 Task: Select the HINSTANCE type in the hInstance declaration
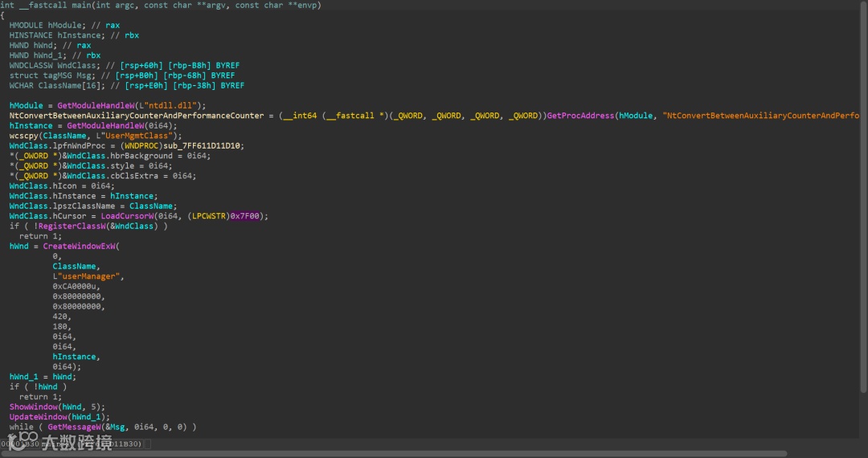click(31, 35)
